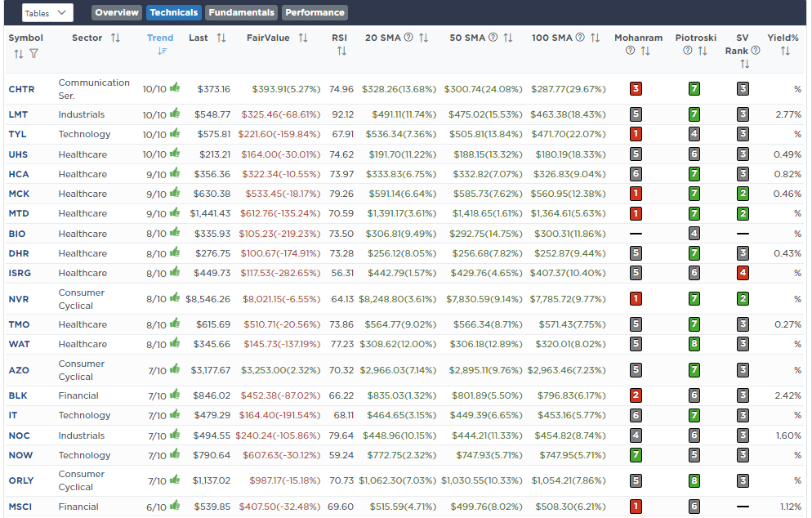Select MSCI trend score 6/10
The width and height of the screenshot is (812, 518).
[156, 507]
